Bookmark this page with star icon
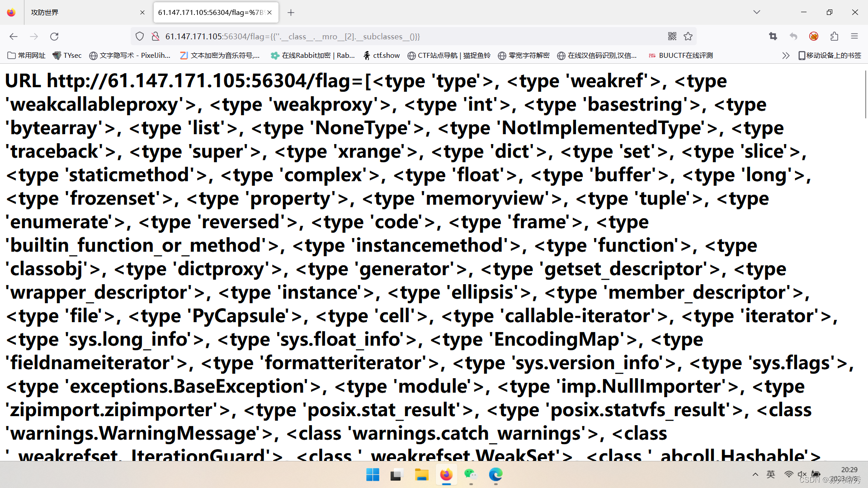Viewport: 868px width, 488px height. [688, 37]
